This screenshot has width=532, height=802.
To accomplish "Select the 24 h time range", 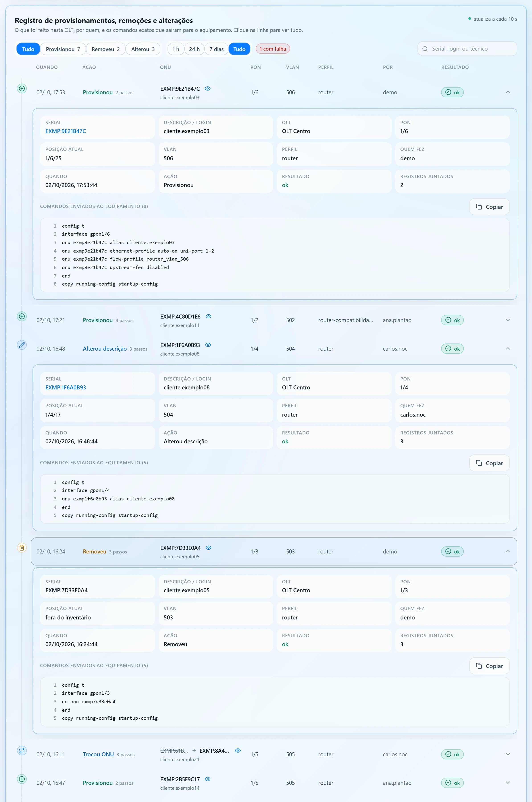I will click(x=194, y=49).
